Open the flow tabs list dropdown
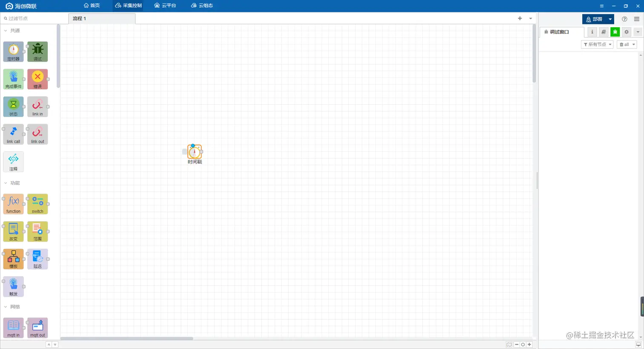Viewport: 644px width, 349px height. tap(531, 18)
